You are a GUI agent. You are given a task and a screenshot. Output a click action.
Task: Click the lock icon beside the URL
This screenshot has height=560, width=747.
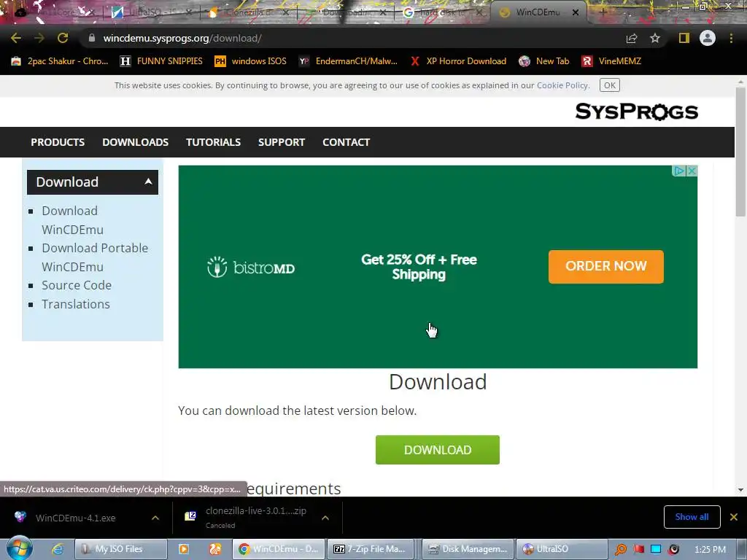(x=92, y=38)
